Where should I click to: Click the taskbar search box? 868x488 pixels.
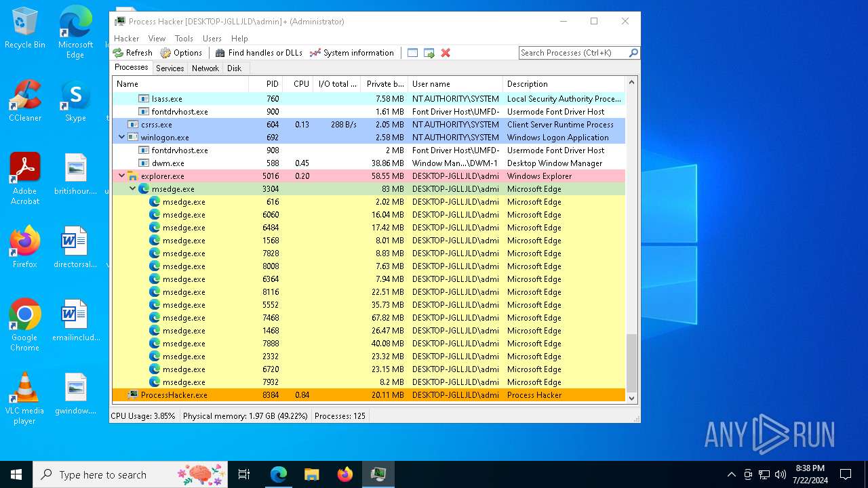click(x=131, y=474)
